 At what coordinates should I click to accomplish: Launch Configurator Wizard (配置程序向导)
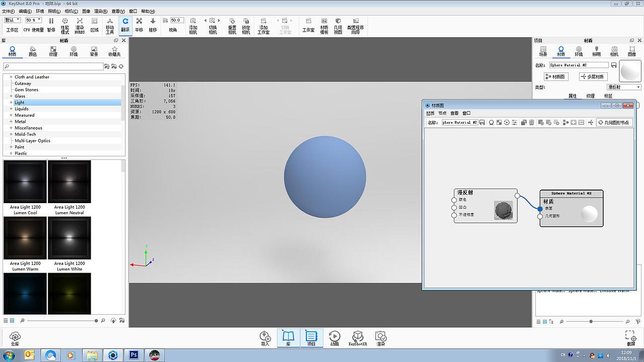point(356,26)
